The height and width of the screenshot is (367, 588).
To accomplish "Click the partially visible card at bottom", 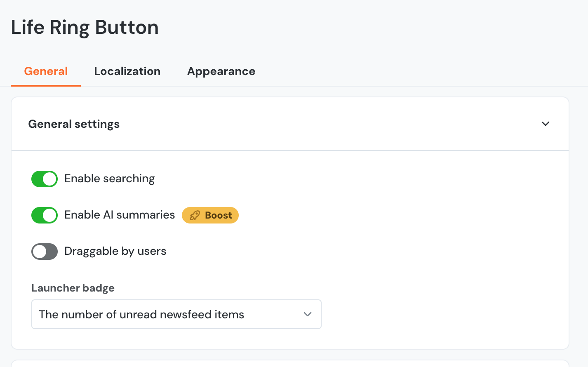I will pos(290,363).
